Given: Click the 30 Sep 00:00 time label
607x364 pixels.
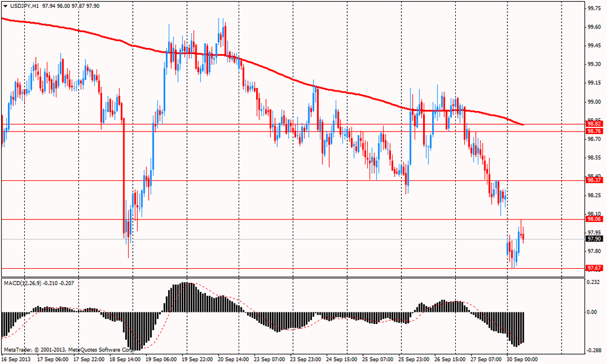Looking at the screenshot, I should (x=522, y=359).
